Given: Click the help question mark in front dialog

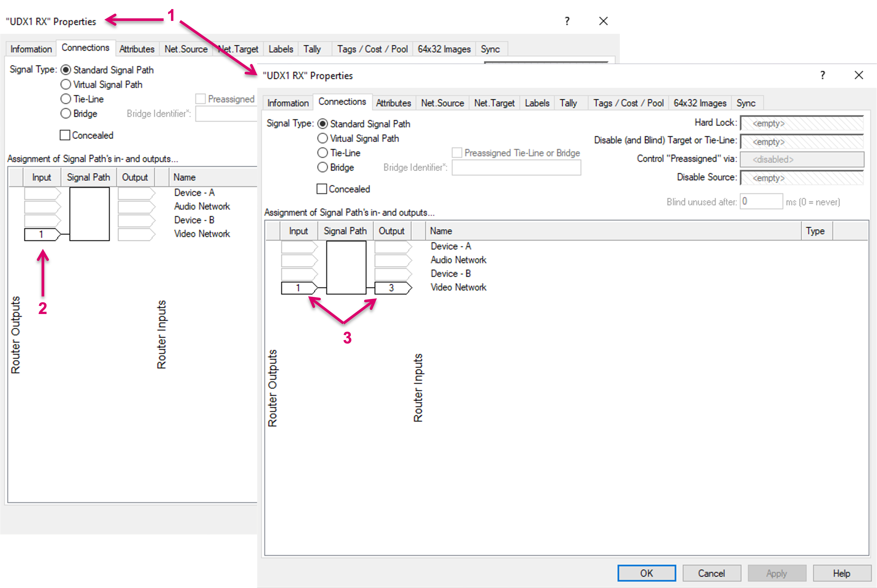Looking at the screenshot, I should click(x=822, y=75).
